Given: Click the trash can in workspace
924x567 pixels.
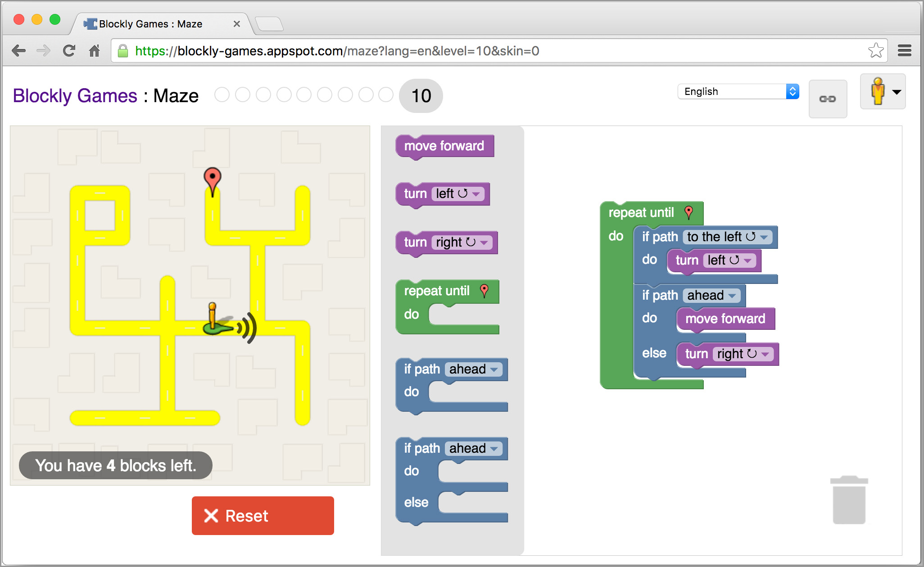Looking at the screenshot, I should (849, 499).
